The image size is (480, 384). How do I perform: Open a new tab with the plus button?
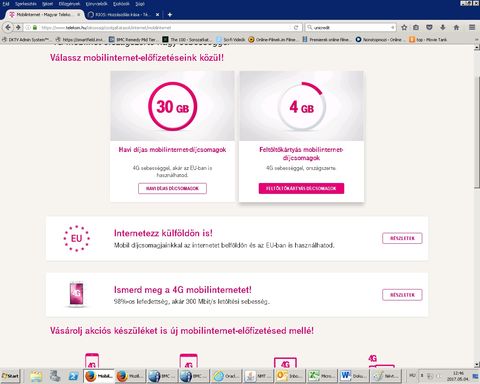point(170,15)
